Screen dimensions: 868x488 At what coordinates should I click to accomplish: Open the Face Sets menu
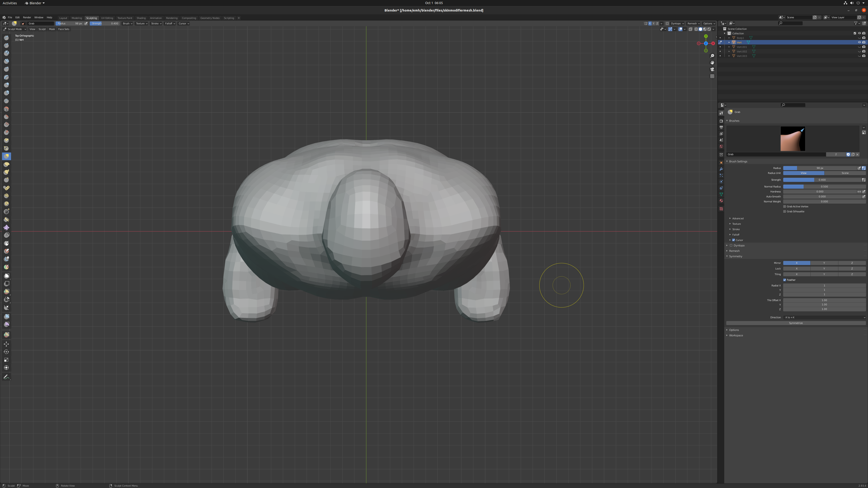pyautogui.click(x=64, y=29)
